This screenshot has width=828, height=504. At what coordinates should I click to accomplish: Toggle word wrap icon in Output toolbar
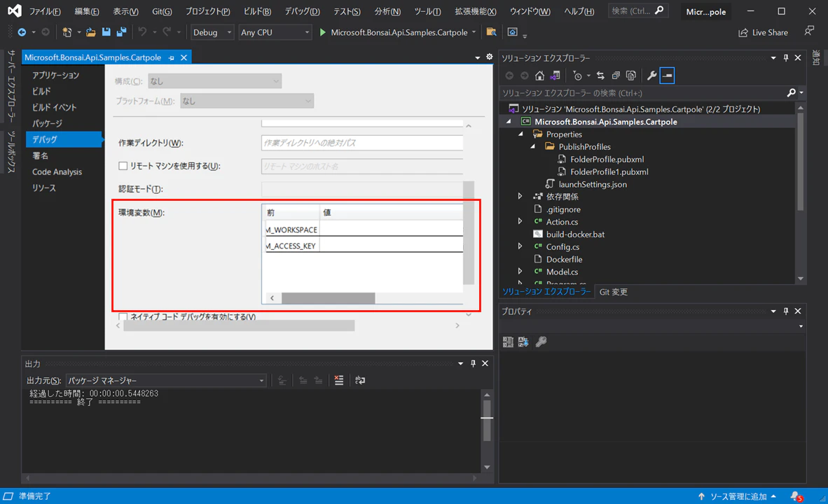coord(360,380)
